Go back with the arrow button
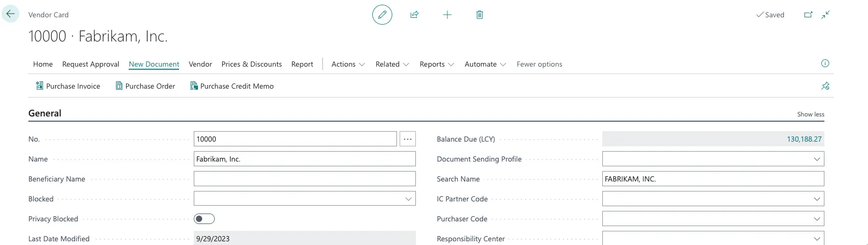868x245 pixels. click(11, 14)
